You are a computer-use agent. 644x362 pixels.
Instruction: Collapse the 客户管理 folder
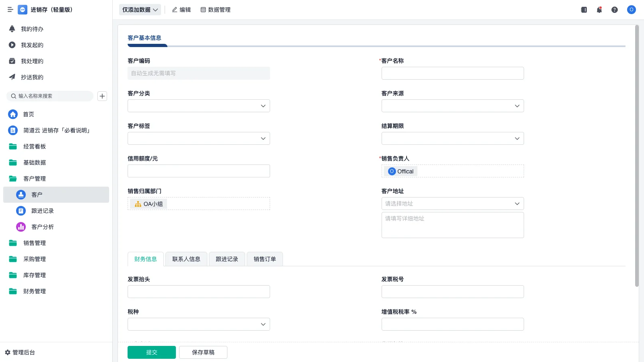point(56,179)
